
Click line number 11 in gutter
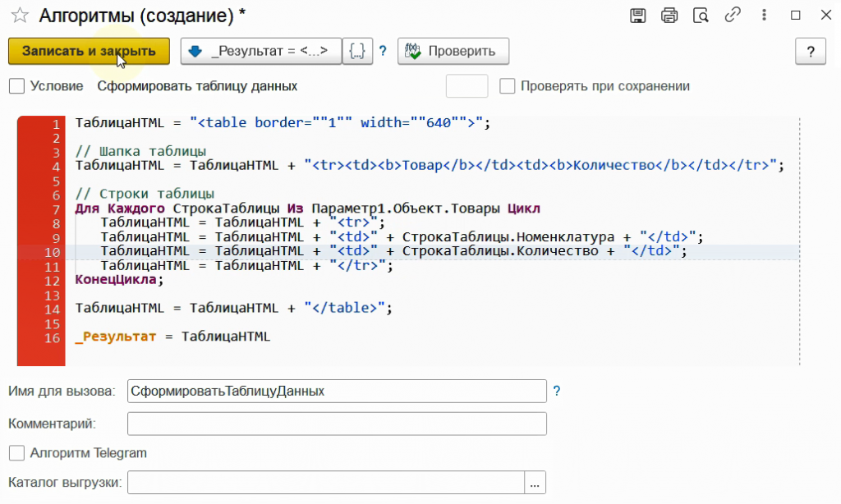(x=52, y=267)
